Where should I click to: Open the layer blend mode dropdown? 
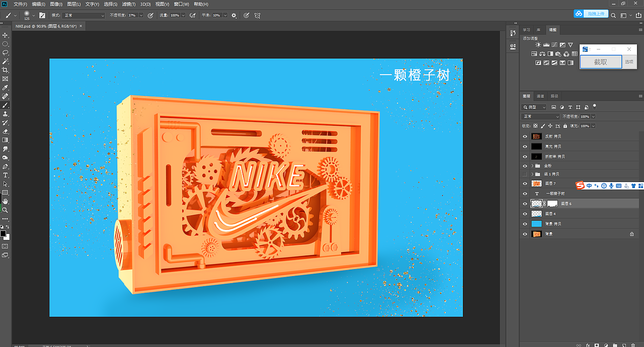[x=540, y=117]
